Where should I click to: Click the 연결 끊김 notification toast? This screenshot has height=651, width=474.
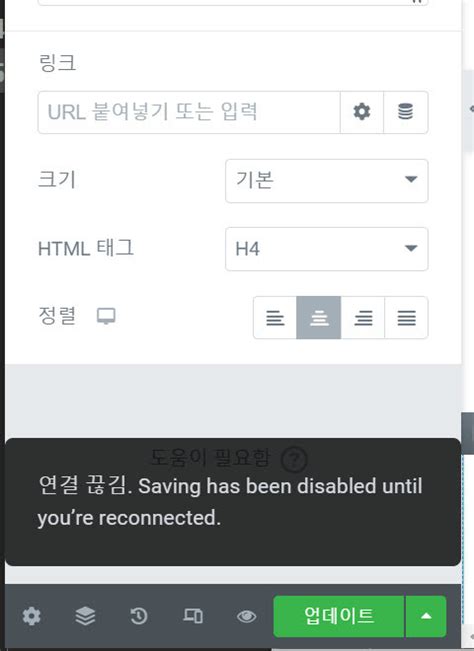coord(233,502)
